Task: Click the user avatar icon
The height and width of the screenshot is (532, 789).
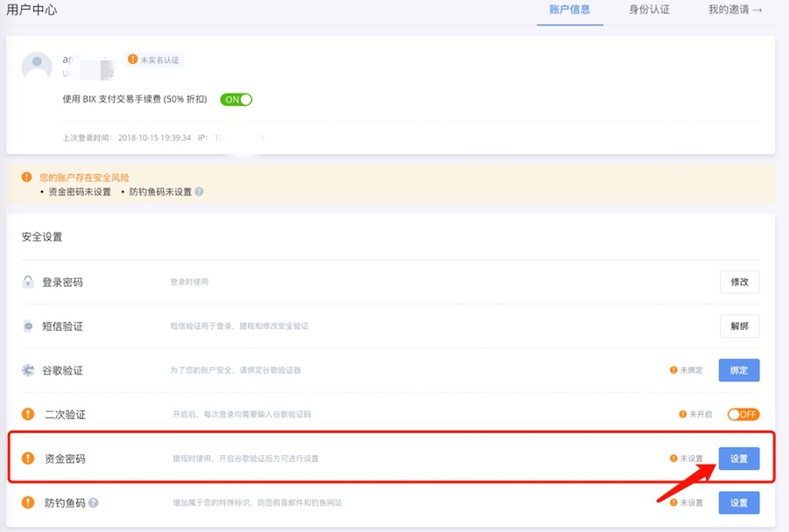Action: coord(37,66)
